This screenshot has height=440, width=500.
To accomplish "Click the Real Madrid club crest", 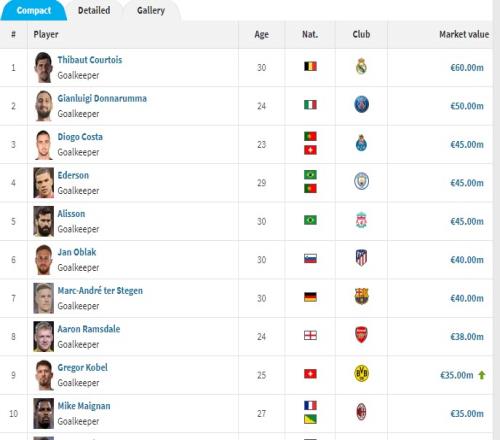I will pos(361,66).
